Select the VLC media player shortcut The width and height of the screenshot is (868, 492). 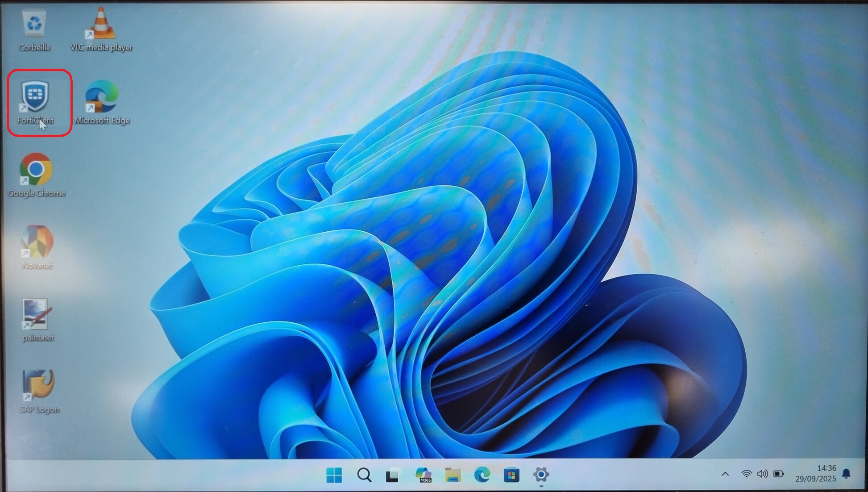tap(101, 25)
